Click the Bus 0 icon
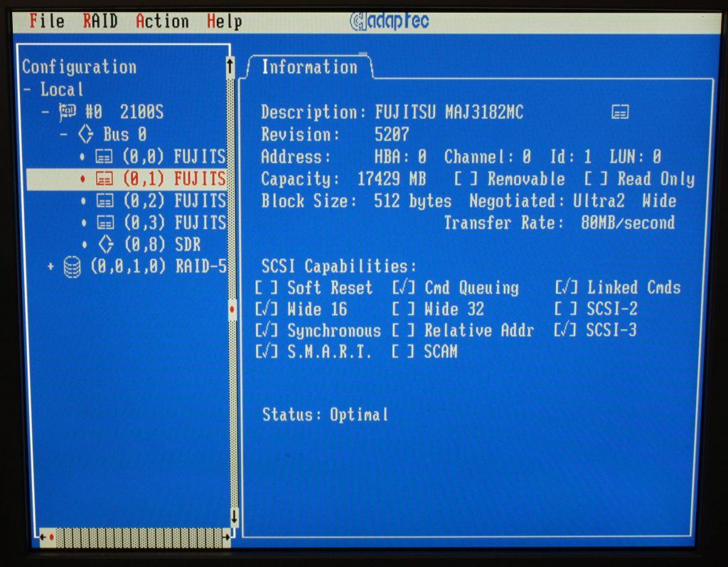This screenshot has width=728, height=567. pos(86,134)
